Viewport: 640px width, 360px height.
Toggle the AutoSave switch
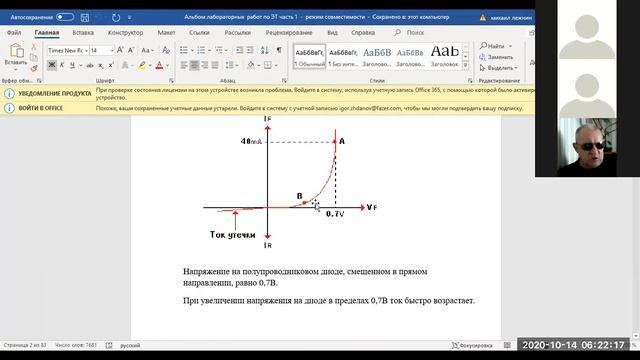[65, 17]
